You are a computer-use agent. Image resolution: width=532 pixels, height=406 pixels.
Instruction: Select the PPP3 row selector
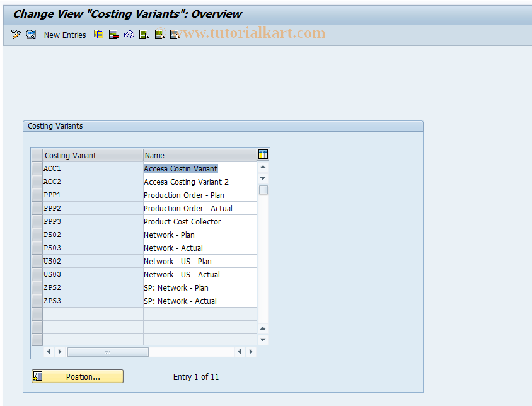point(36,221)
